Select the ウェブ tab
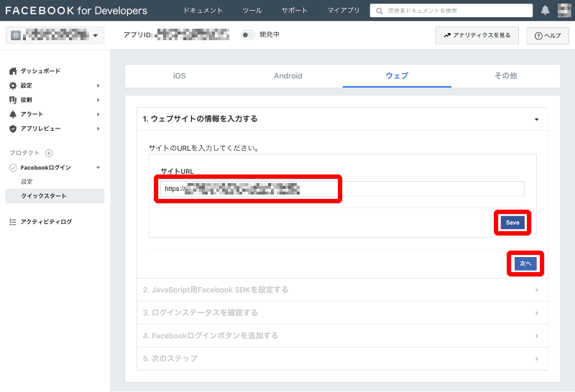 point(397,76)
